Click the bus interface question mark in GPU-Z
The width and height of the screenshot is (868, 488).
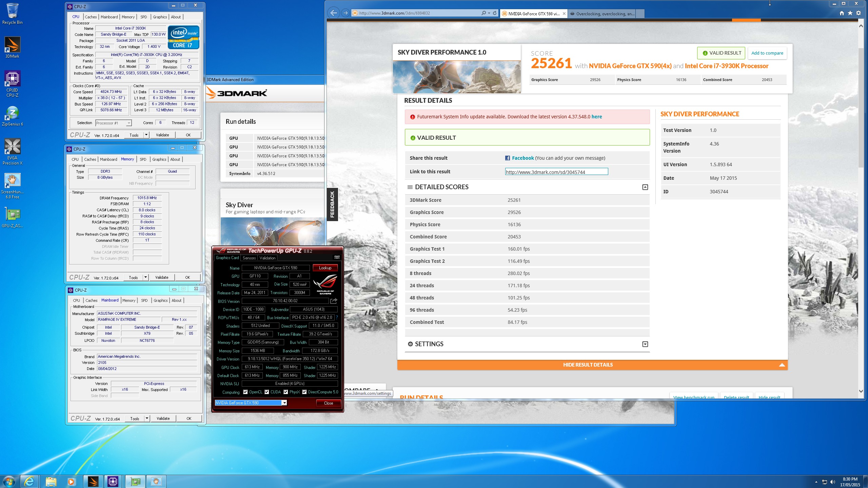337,317
